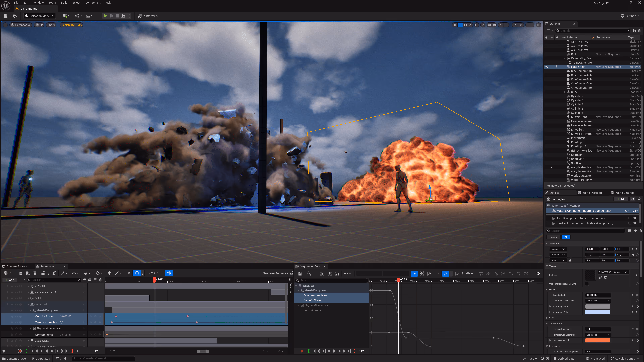Switch to viewport Select mode arrow
Screen dimensions: 644x362
[x=455, y=25]
